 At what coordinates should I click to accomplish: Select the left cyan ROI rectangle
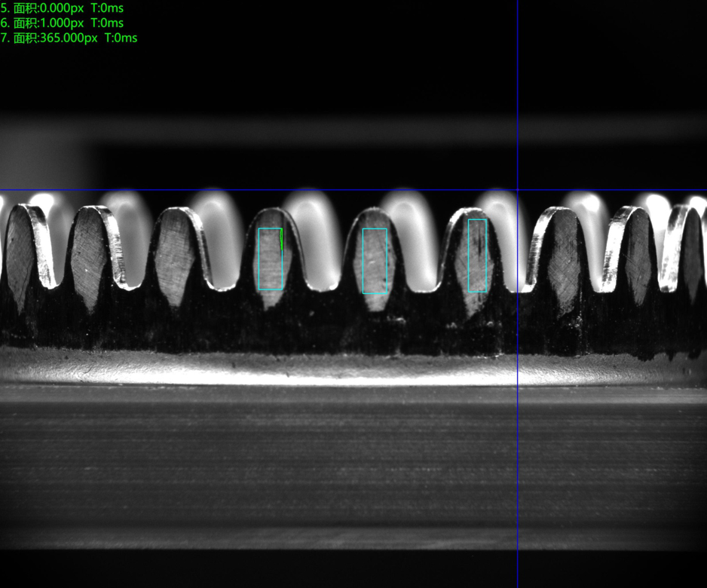(270, 259)
